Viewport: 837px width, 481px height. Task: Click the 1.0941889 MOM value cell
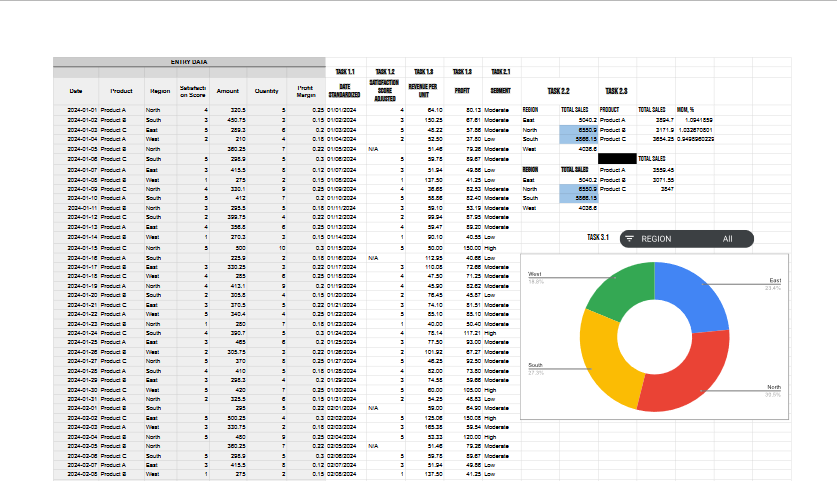(x=695, y=120)
